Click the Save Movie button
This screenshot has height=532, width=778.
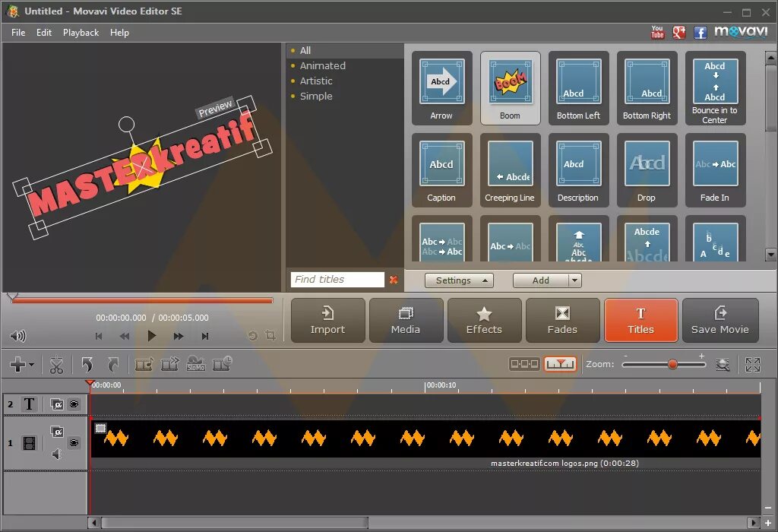(720, 320)
